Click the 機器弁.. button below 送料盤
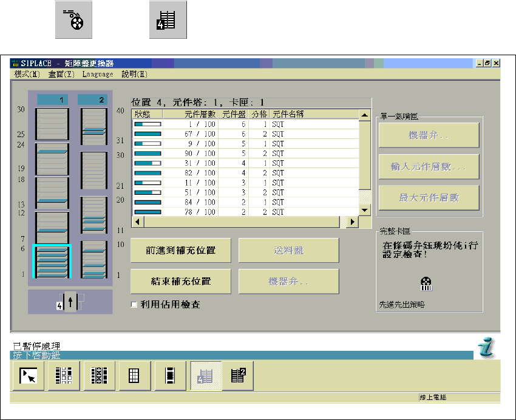This screenshot has height=420, width=516. coord(288,281)
